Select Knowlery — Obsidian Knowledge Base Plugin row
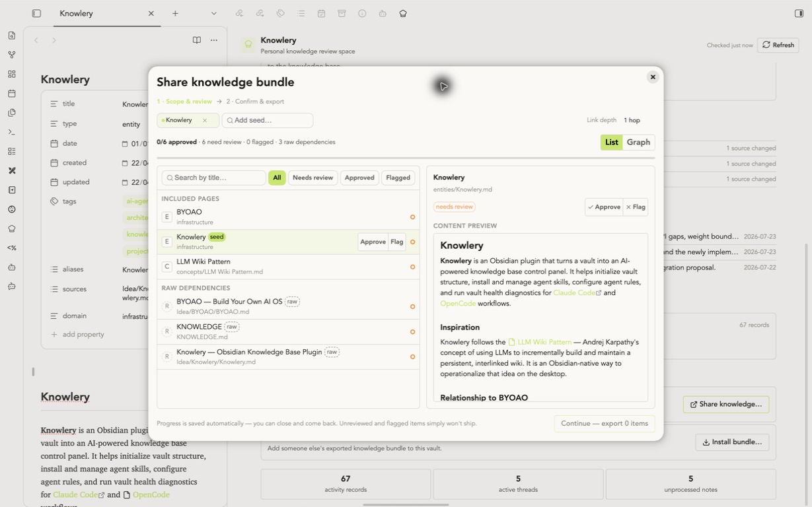 tap(288, 356)
